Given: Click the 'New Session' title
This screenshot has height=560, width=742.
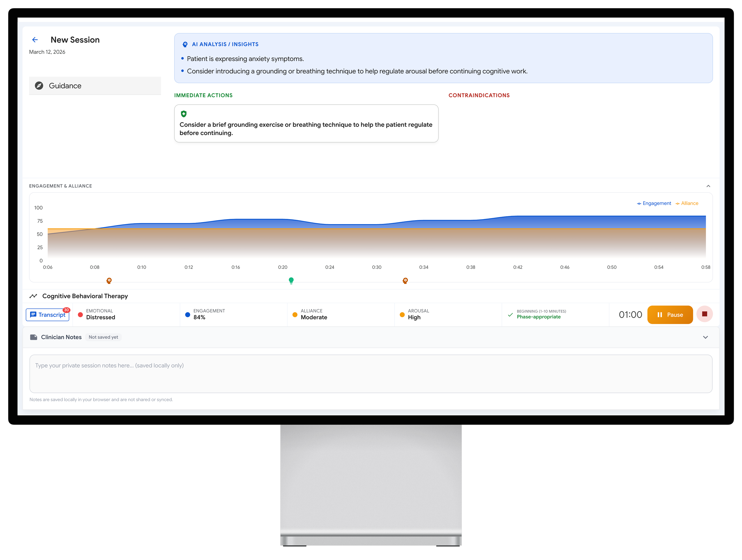Looking at the screenshot, I should click(x=75, y=40).
